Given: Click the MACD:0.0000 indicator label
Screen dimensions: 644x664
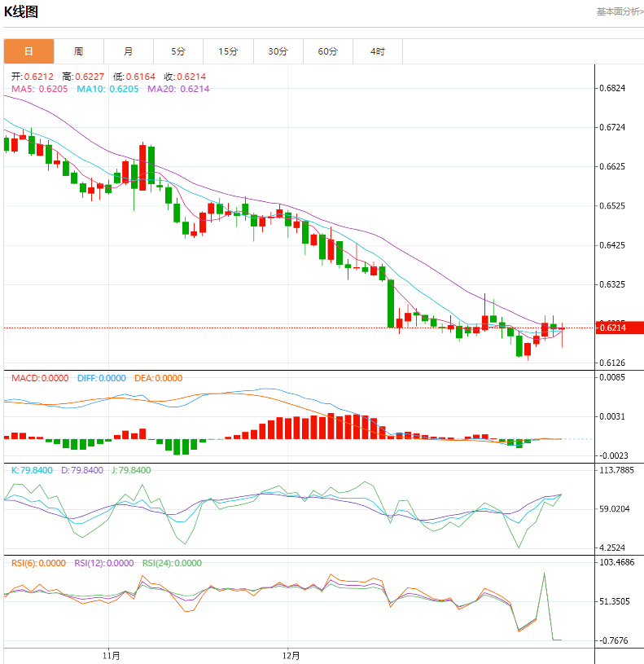Looking at the screenshot, I should click(40, 378).
